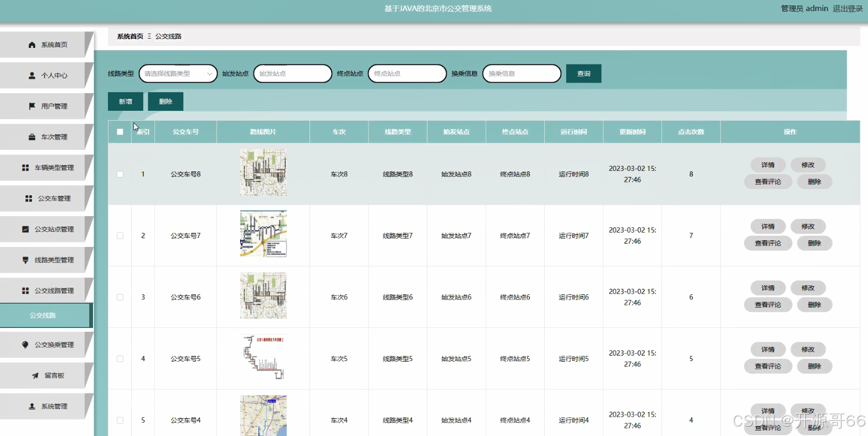
Task: Click the 查询 search button
Action: click(584, 73)
